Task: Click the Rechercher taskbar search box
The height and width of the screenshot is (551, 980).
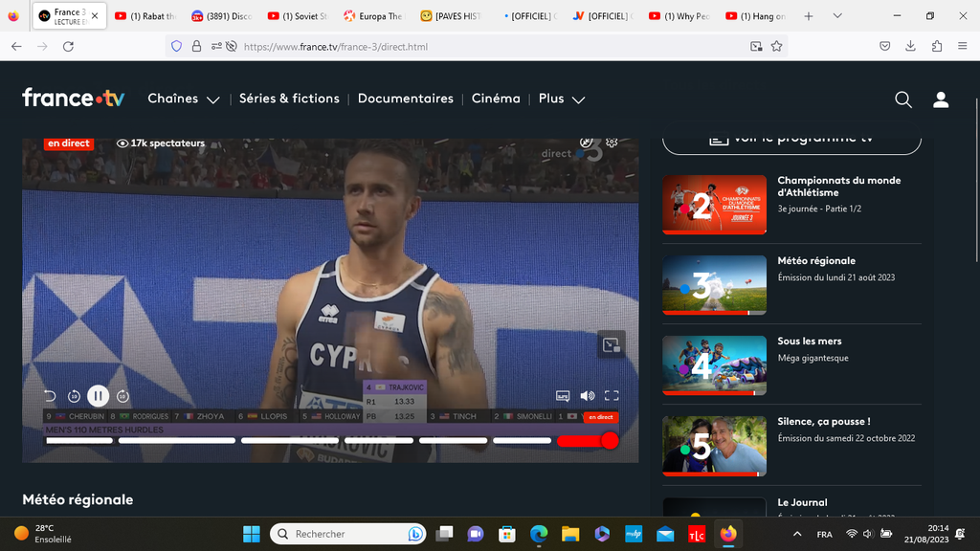Action: pos(347,534)
